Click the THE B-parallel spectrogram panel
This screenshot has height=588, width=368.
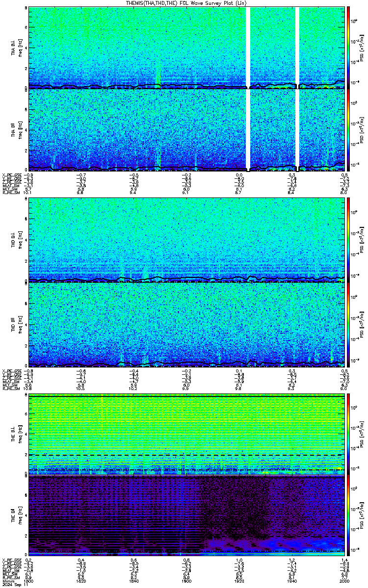pyautogui.click(x=187, y=516)
